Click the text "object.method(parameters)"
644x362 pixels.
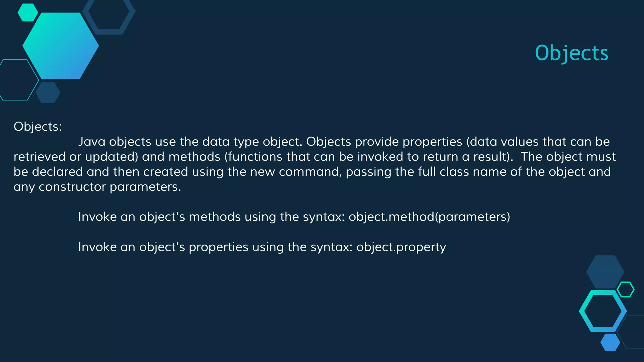click(x=429, y=217)
